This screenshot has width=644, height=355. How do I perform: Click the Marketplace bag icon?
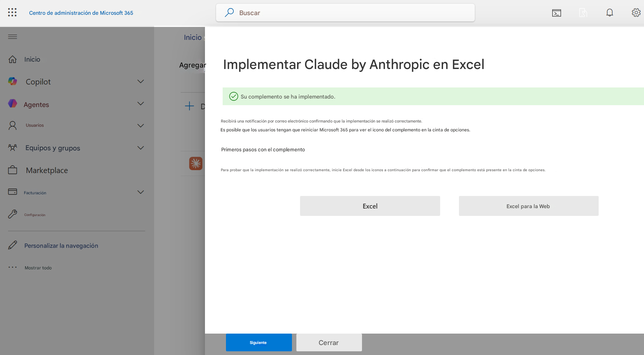[13, 170]
